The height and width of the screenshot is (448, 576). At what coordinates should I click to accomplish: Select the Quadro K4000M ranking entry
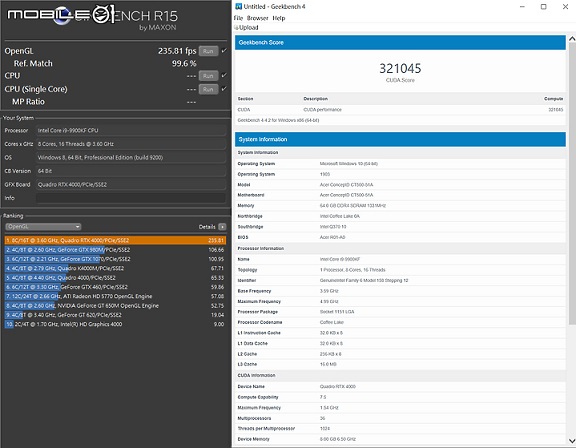(x=115, y=268)
